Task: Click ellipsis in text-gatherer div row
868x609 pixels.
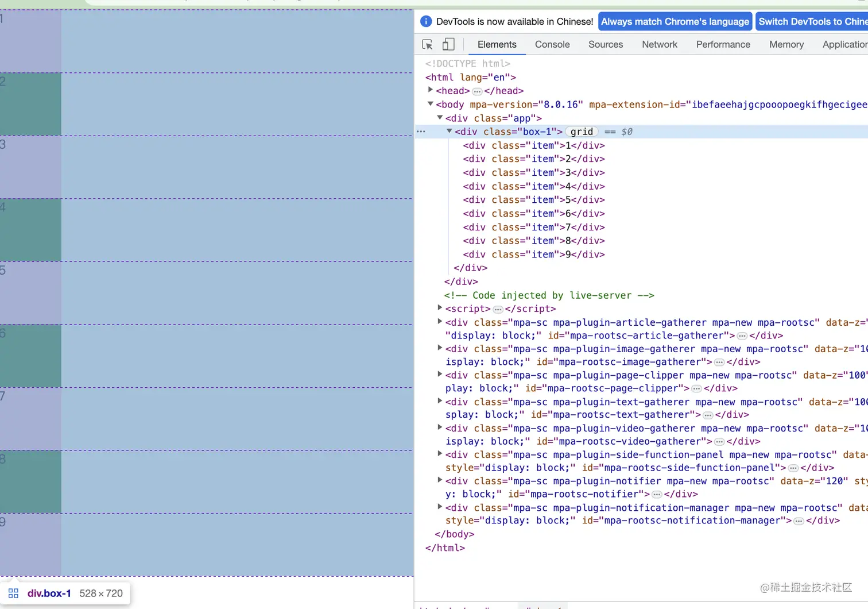Action: (x=708, y=415)
